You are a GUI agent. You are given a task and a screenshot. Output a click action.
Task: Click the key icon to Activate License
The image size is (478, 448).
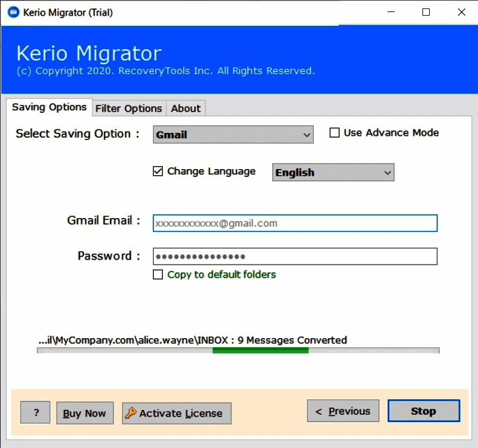130,413
